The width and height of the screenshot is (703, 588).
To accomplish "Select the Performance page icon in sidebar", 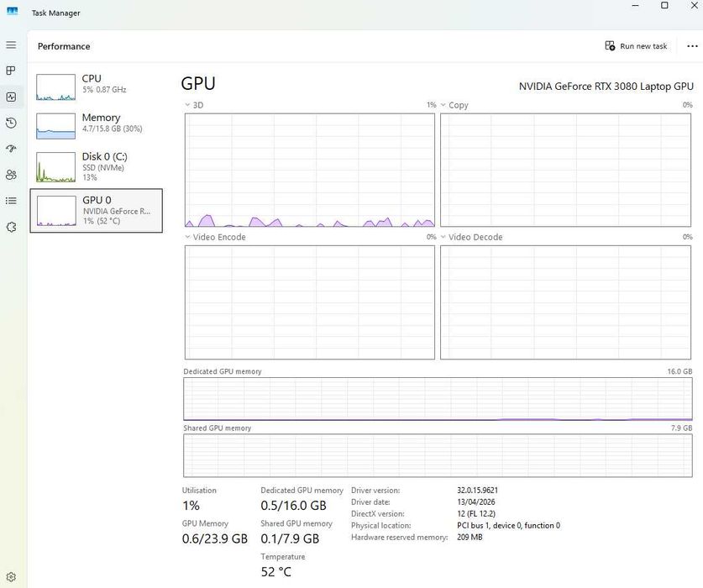I will pos(11,97).
